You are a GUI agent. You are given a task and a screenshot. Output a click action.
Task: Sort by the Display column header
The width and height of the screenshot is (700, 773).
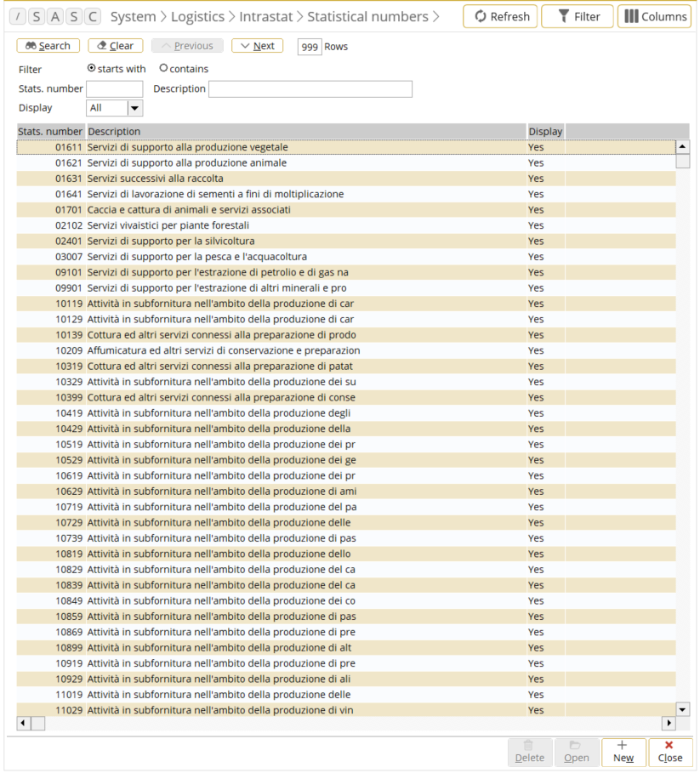(x=546, y=132)
